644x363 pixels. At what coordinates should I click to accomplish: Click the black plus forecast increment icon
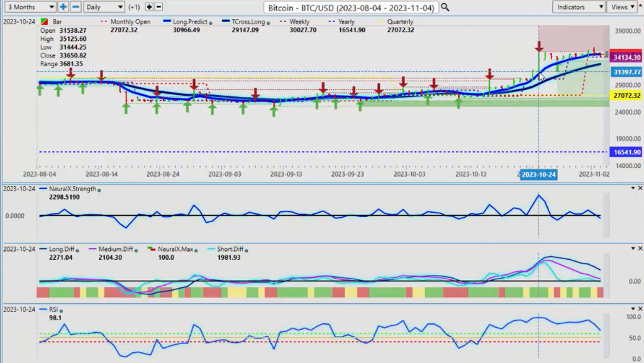149,7
